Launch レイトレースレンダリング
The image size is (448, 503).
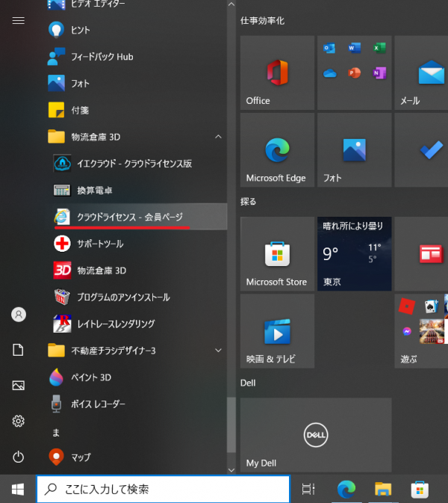coord(116,324)
